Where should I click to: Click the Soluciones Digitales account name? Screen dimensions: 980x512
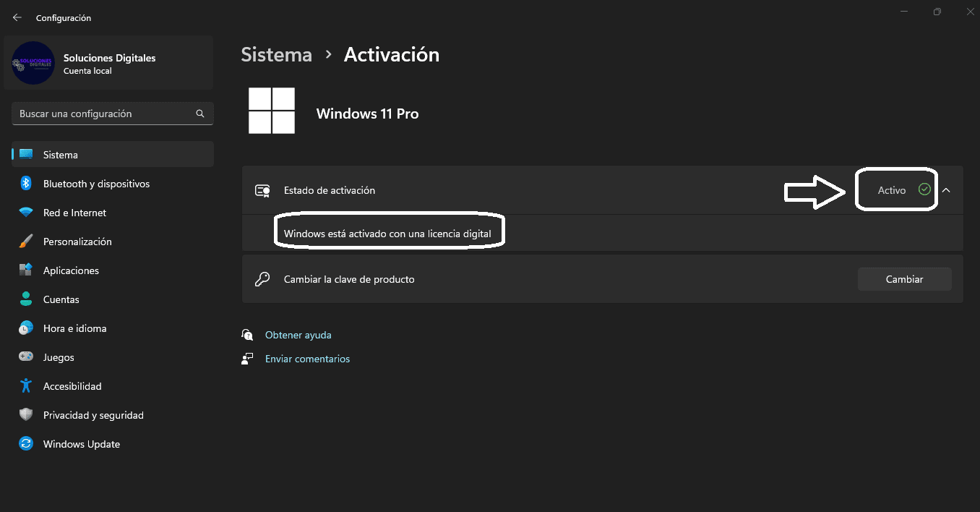pyautogui.click(x=110, y=58)
